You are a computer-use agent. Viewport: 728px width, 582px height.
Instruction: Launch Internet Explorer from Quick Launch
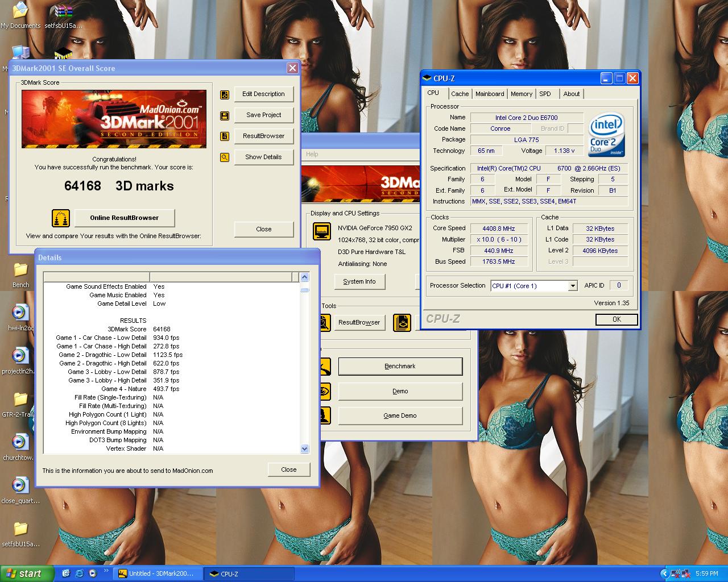click(79, 573)
